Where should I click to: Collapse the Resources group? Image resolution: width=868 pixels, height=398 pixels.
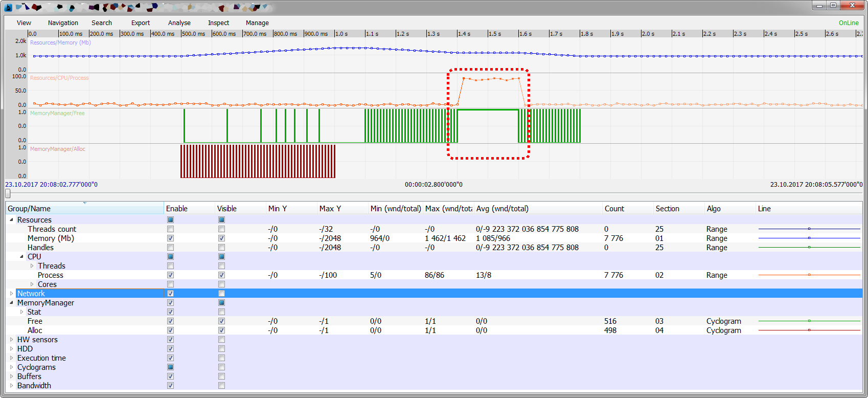tap(11, 220)
